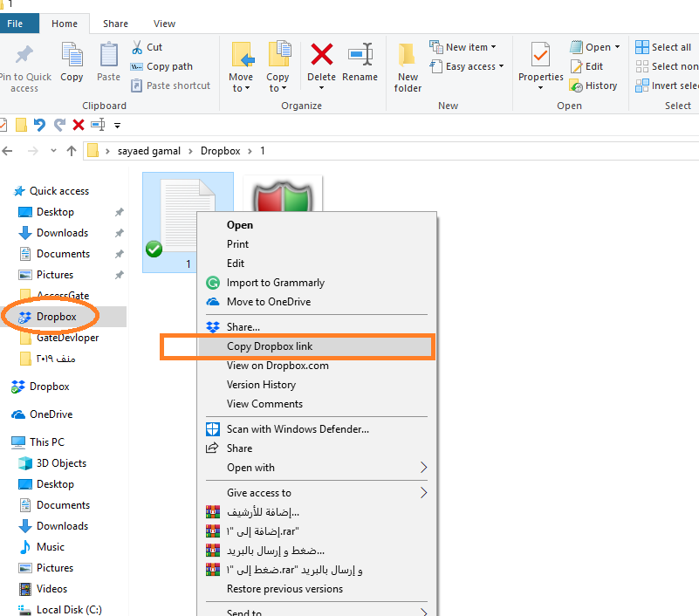Choose Version History from context menu

click(x=261, y=385)
